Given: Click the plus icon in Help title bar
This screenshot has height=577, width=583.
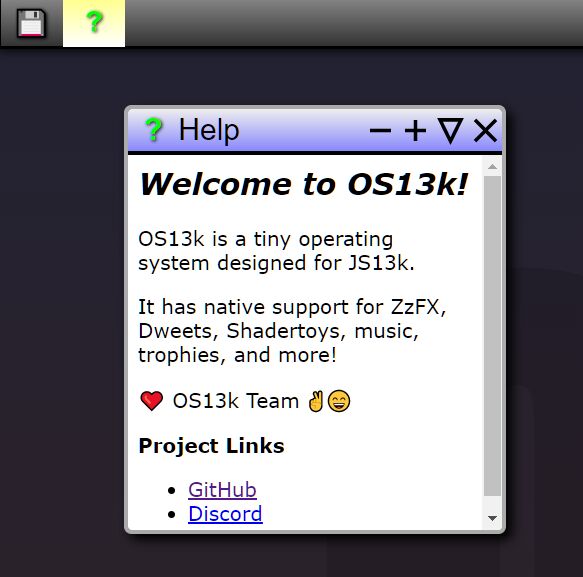Looking at the screenshot, I should (415, 130).
